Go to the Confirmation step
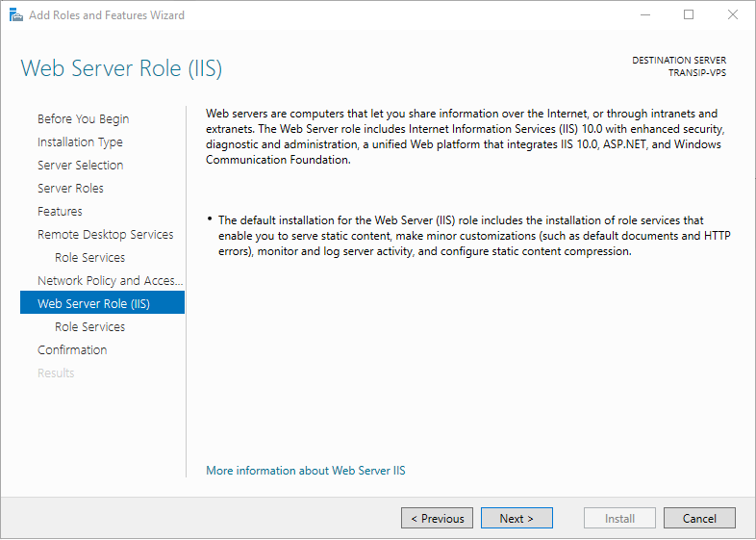This screenshot has height=540, width=756. pyautogui.click(x=72, y=349)
